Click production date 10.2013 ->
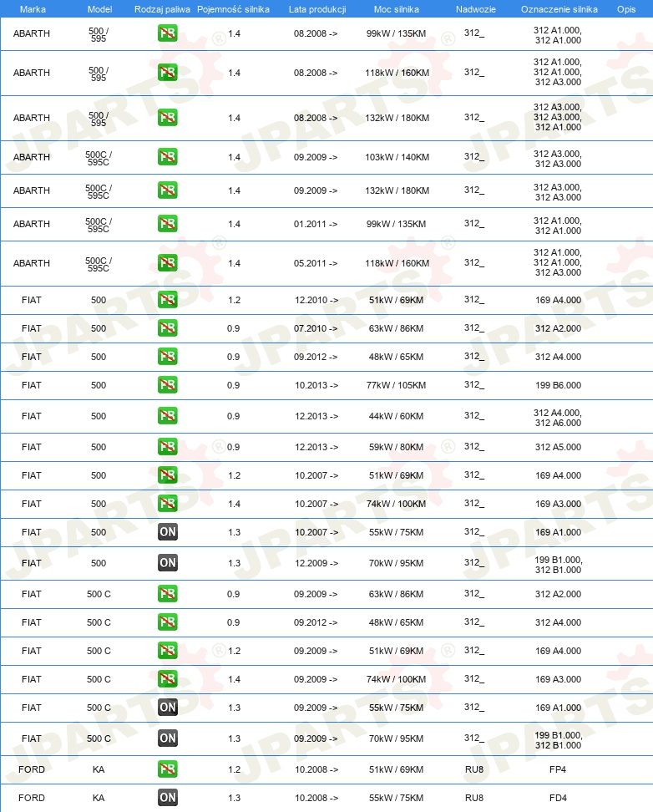 (x=316, y=385)
